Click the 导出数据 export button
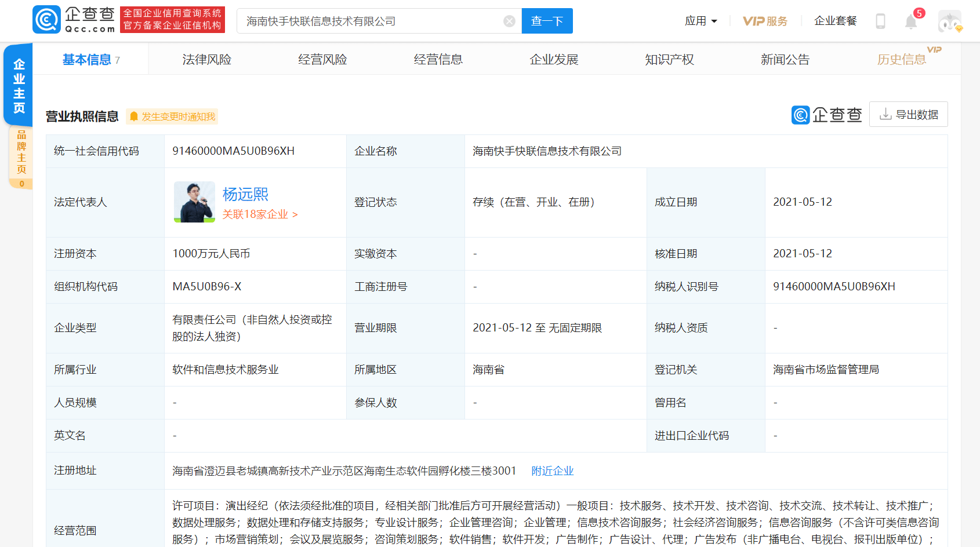This screenshot has height=547, width=980. pyautogui.click(x=908, y=115)
